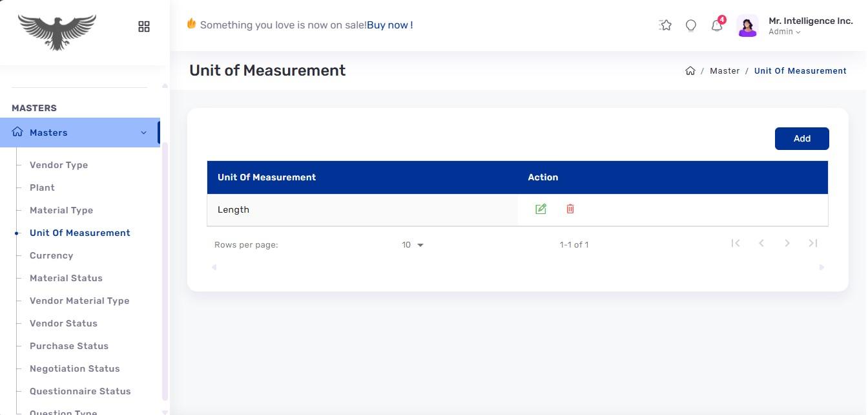Click sidebar scroll up arrow
This screenshot has width=868, height=415.
pos(165,85)
